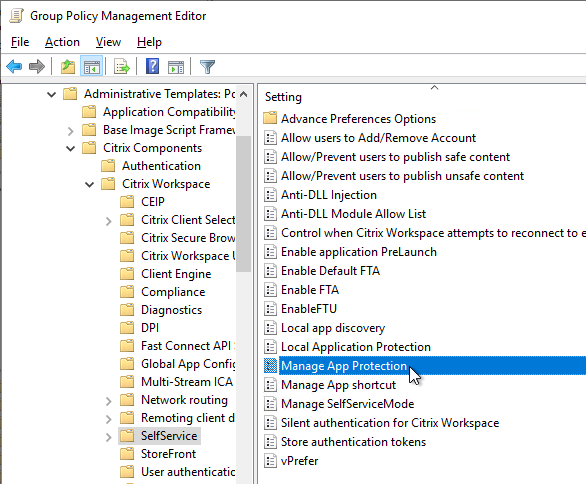The image size is (586, 484).
Task: Click the Diagnostics folder icon
Action: (127, 309)
